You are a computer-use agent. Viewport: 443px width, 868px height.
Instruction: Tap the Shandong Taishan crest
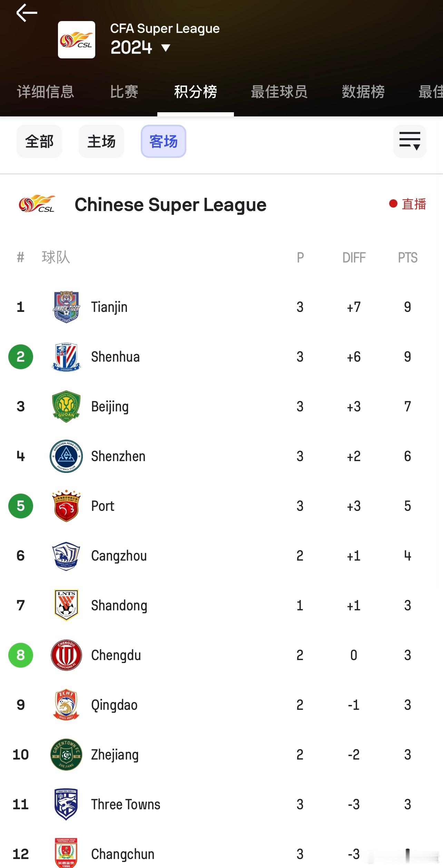(66, 605)
